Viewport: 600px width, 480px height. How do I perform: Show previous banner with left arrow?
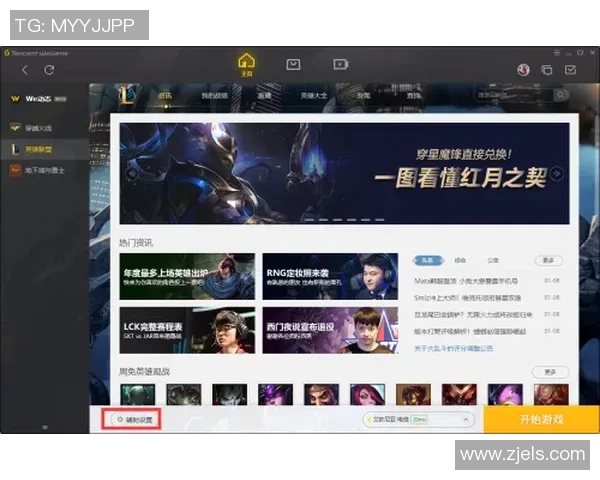[132, 174]
